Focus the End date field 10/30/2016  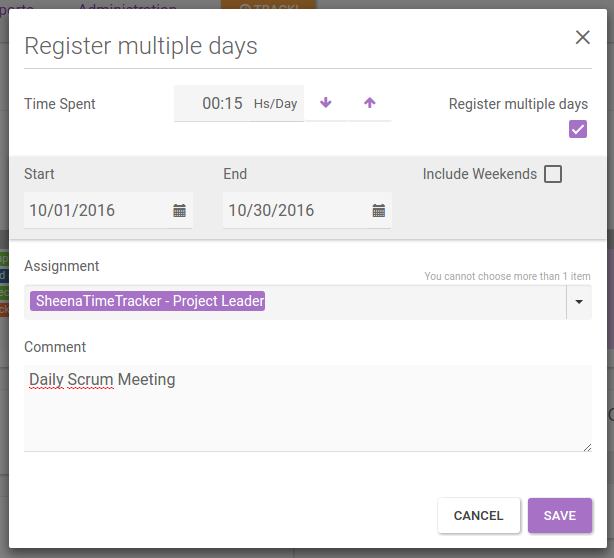point(296,210)
